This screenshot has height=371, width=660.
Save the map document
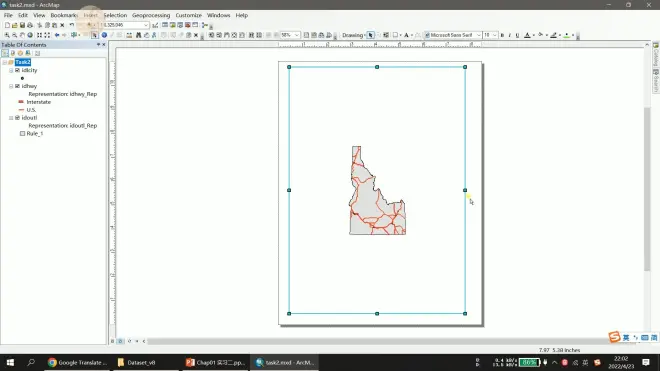[22, 25]
